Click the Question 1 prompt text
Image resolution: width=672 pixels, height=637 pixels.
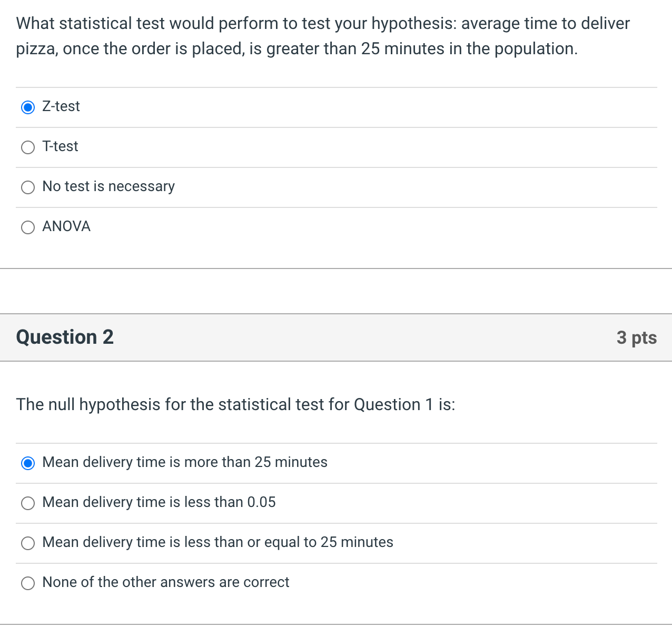(x=323, y=36)
